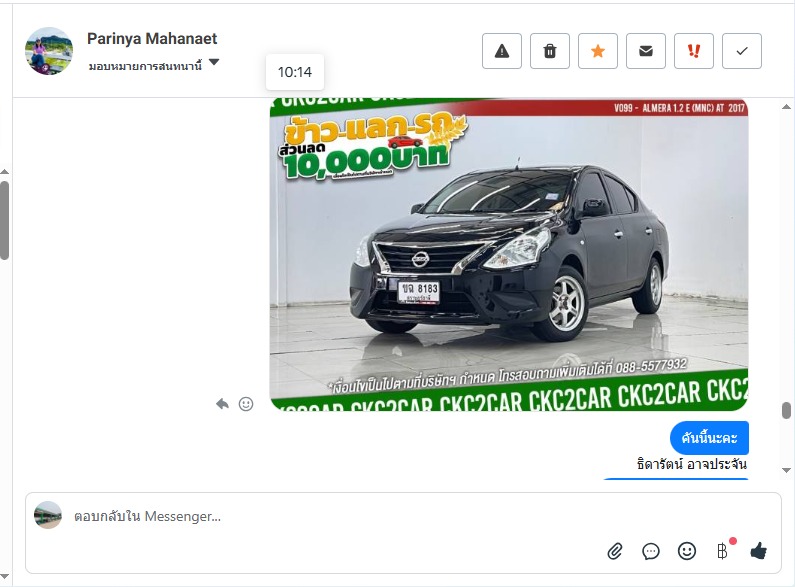Move conversation to trash with bin icon

tap(550, 51)
